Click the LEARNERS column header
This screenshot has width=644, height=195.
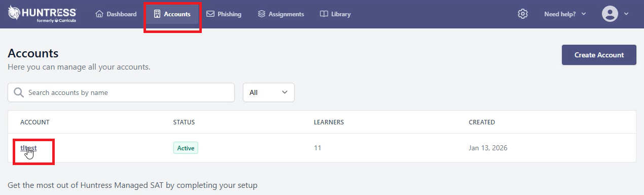click(x=329, y=122)
